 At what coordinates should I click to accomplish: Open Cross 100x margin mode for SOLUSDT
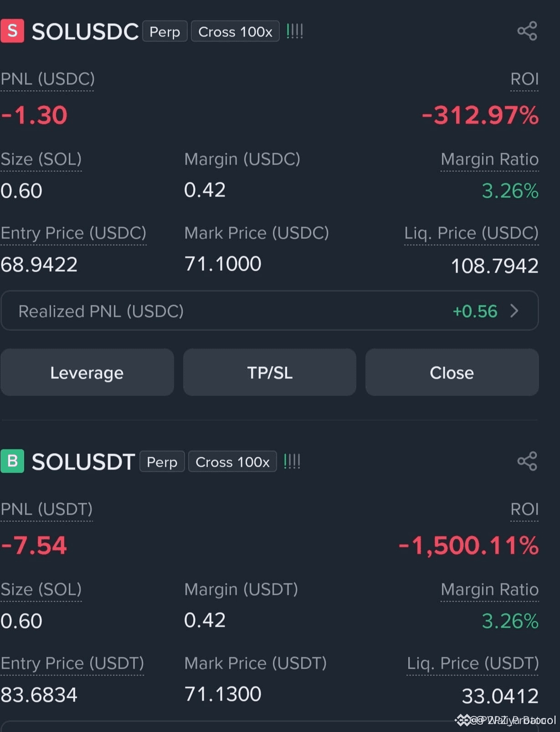click(x=232, y=462)
